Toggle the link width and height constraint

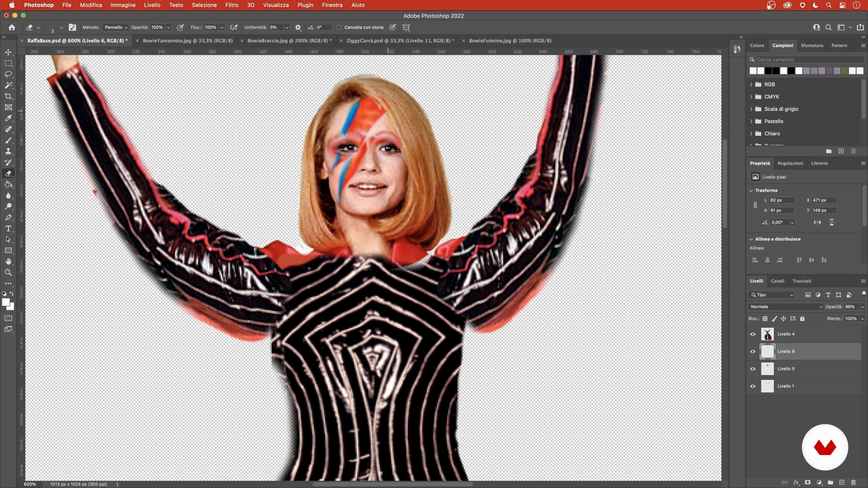pyautogui.click(x=755, y=205)
